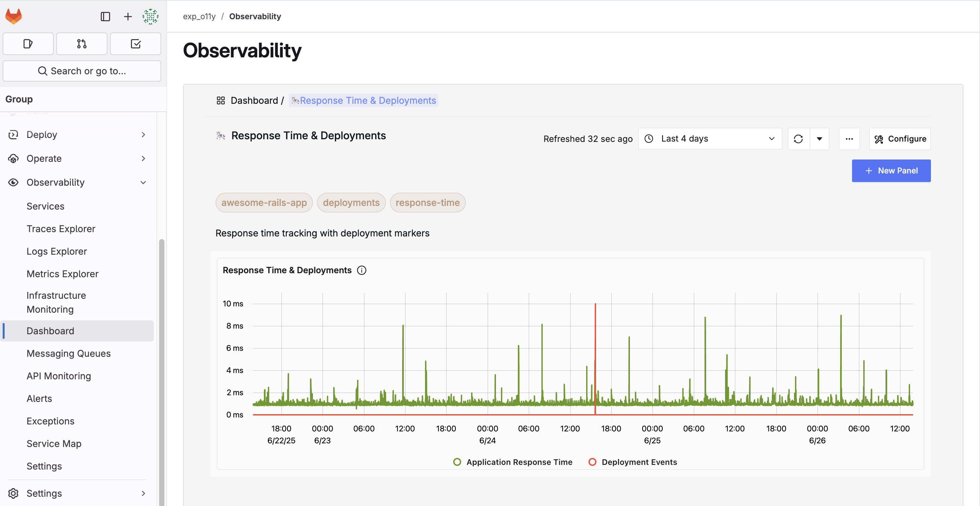Open the Last 4 days time range dropdown
Screen dimensions: 980x506
click(709, 139)
